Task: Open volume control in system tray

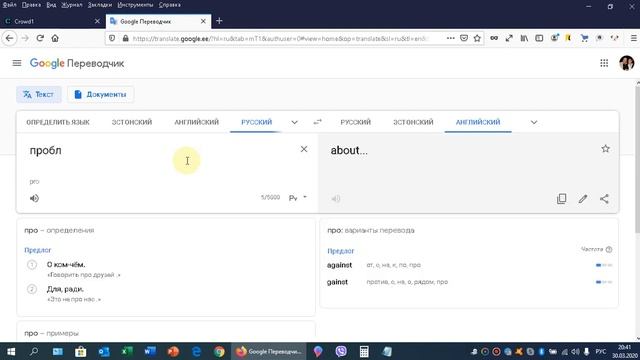Action: (575, 351)
